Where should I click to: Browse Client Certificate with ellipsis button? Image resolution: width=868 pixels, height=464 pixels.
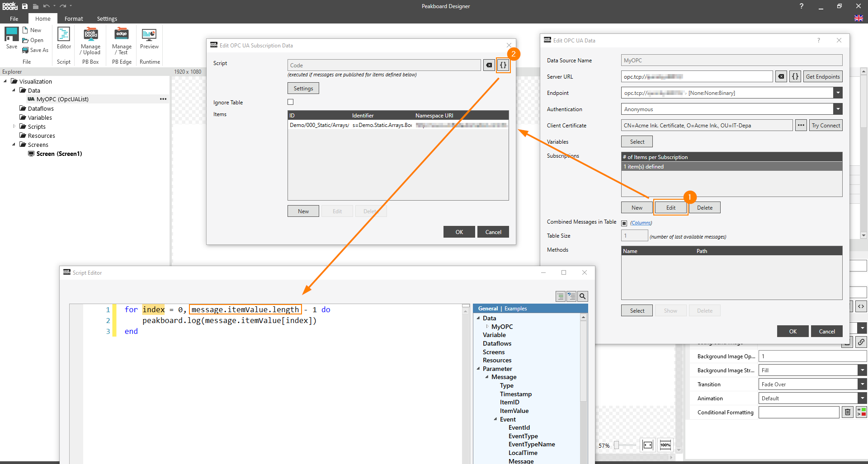click(x=801, y=125)
